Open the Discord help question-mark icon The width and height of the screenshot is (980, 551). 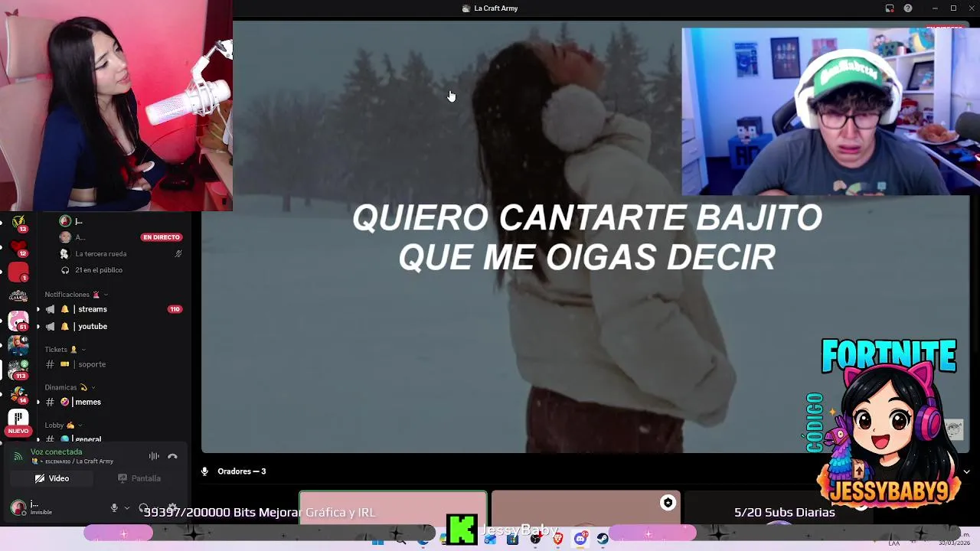coord(908,8)
